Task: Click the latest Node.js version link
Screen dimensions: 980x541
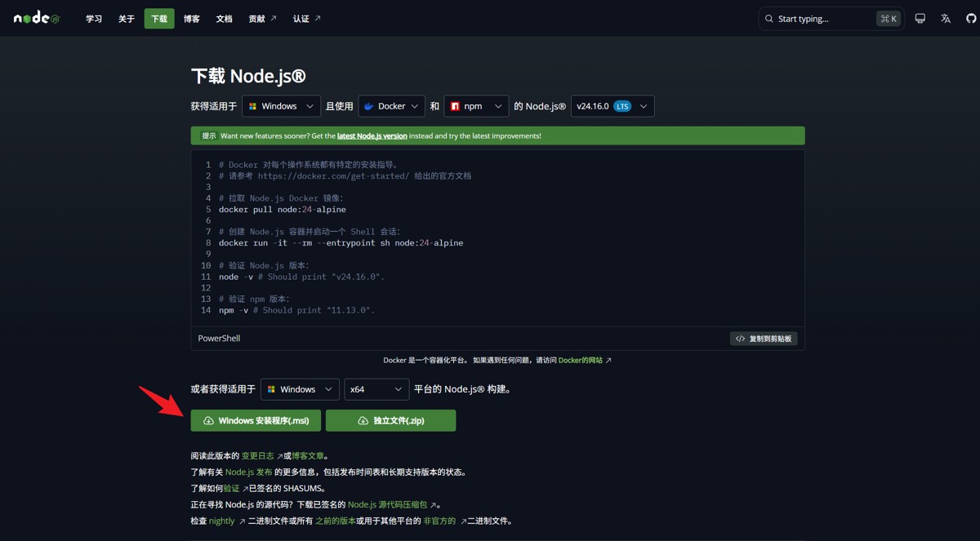Action: tap(372, 136)
